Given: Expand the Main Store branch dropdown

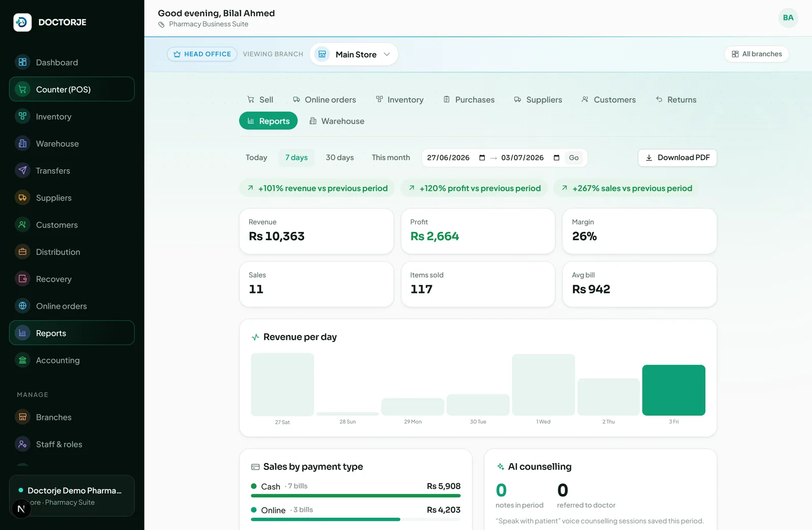Looking at the screenshot, I should [354, 54].
